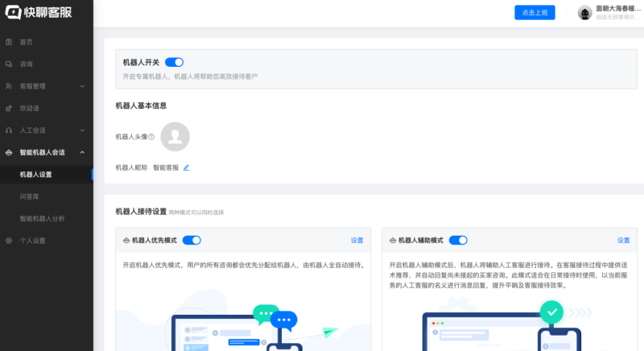Viewport: 644px width, 351px height.
Task: Toggle the 机器人开关 switch
Action: [174, 63]
